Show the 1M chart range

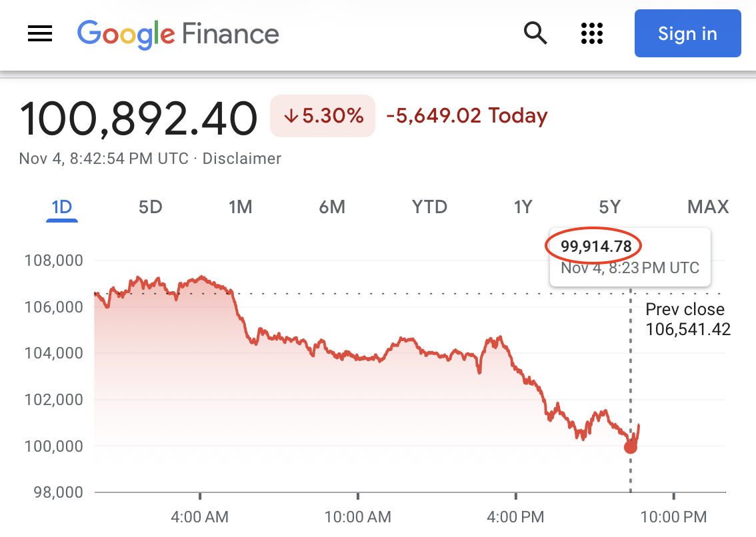click(x=240, y=207)
